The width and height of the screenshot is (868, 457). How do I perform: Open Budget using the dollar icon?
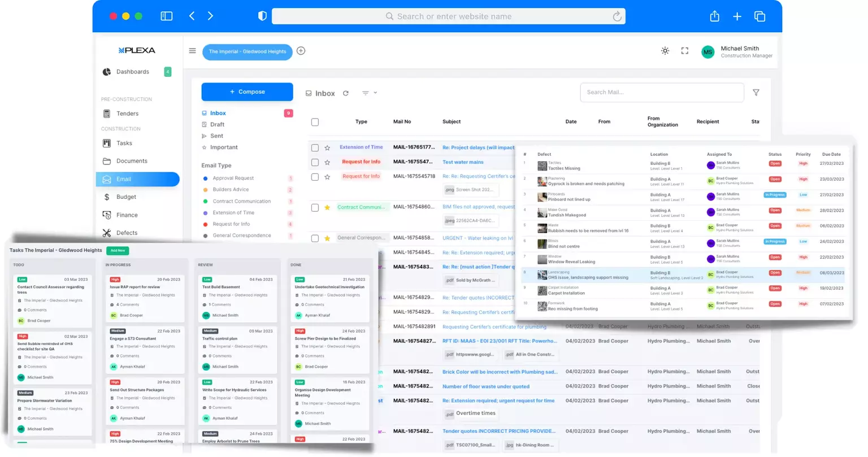(x=106, y=197)
